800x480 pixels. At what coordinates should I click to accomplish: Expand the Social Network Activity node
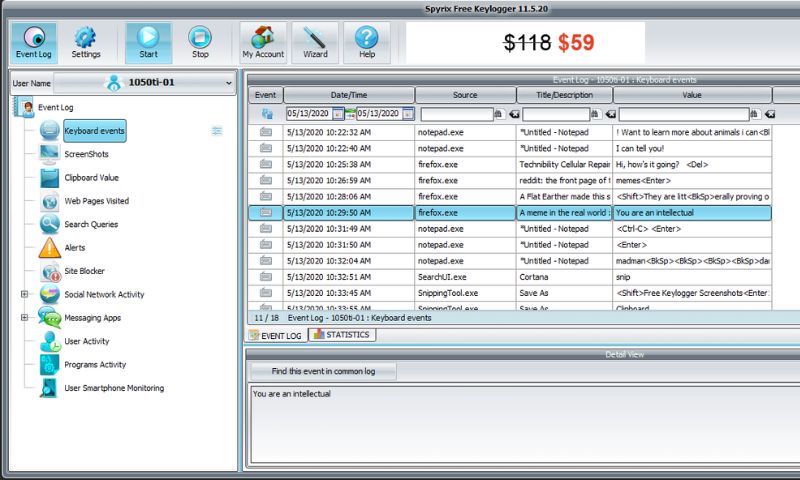pyautogui.click(x=24, y=294)
